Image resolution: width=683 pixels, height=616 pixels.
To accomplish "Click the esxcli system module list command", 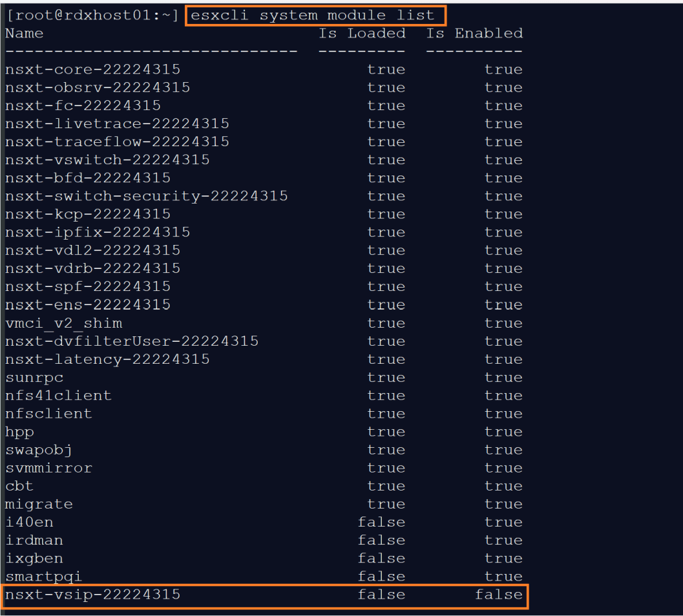I will [x=314, y=15].
